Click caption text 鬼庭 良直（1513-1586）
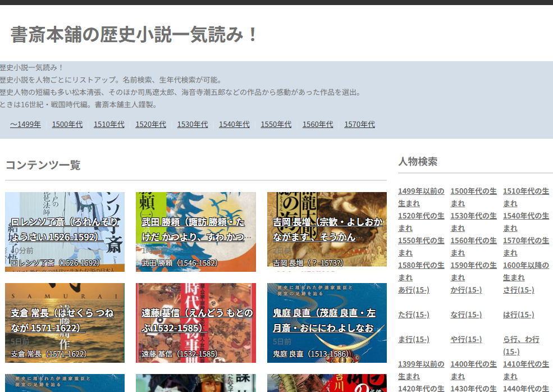553x392 pixels. (310, 354)
